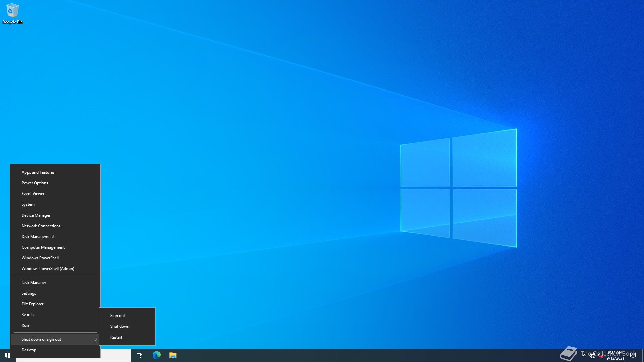Launch Computer Management
This screenshot has width=644, height=362.
point(55,247)
